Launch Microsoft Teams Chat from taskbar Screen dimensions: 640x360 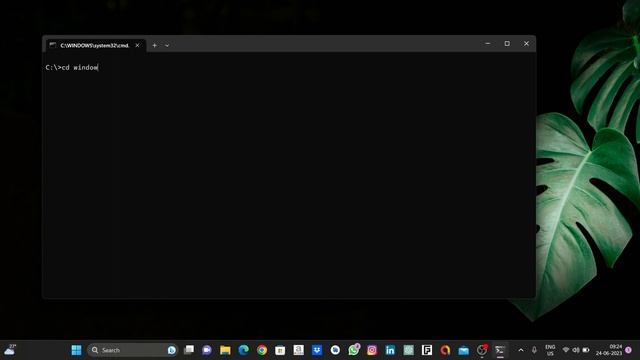(x=207, y=350)
